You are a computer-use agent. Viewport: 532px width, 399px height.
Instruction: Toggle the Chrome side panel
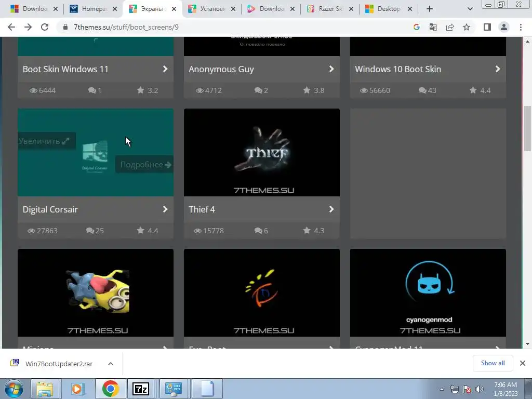487,27
